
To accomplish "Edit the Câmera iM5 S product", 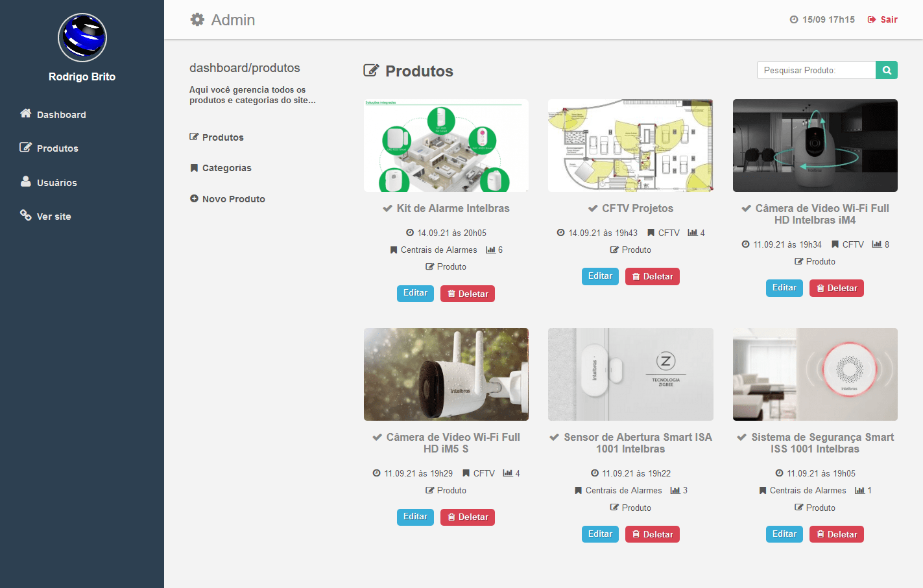I will click(415, 517).
